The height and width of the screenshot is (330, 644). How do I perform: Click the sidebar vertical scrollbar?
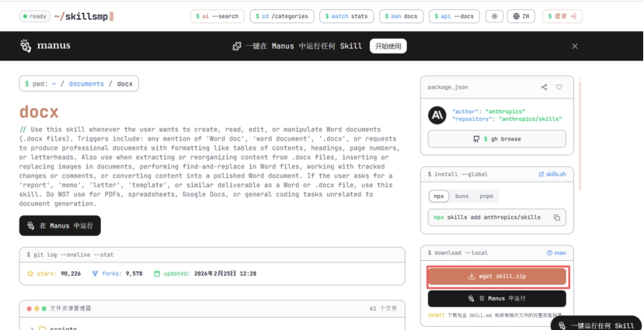(580, 135)
